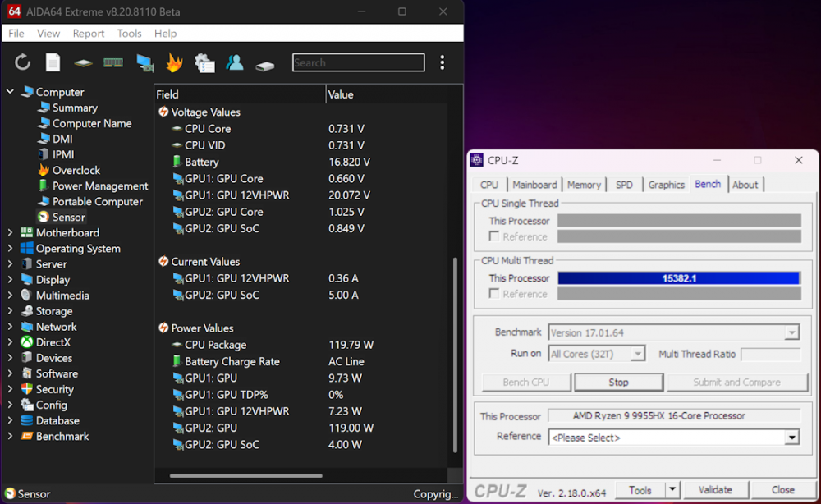Click the gear and checklist toolbar icon
This screenshot has width=821, height=504.
tap(204, 62)
